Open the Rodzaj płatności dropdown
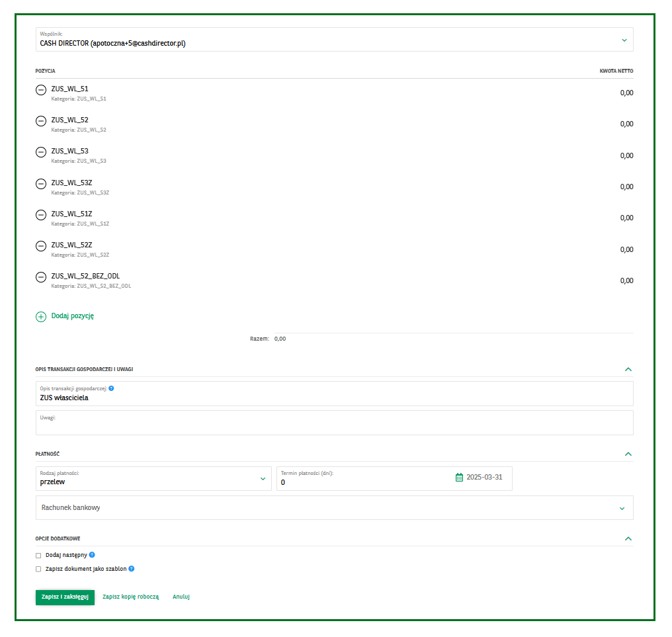This screenshot has width=672, height=637. click(x=153, y=478)
